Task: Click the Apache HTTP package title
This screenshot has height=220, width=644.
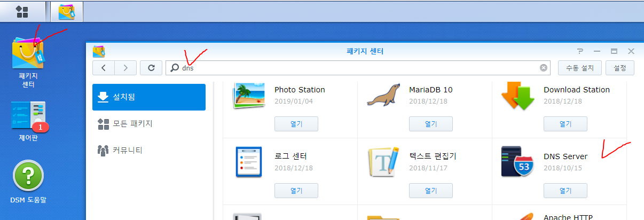Action: coord(568,217)
